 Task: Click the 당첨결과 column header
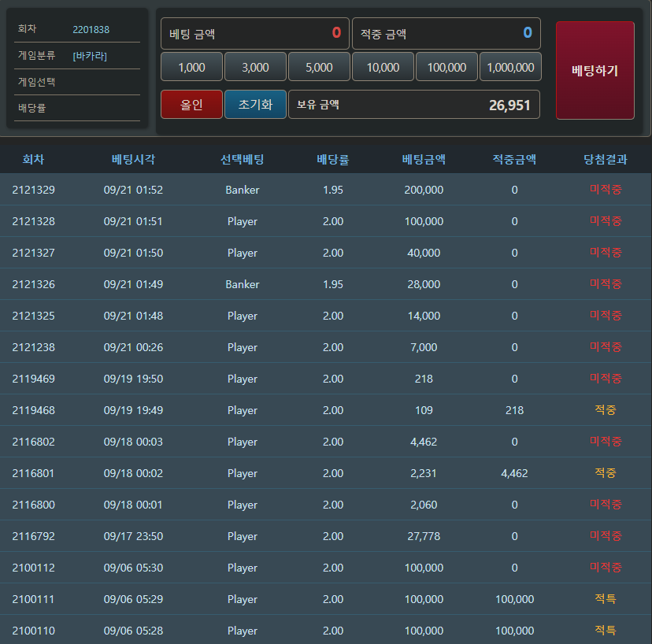606,159
